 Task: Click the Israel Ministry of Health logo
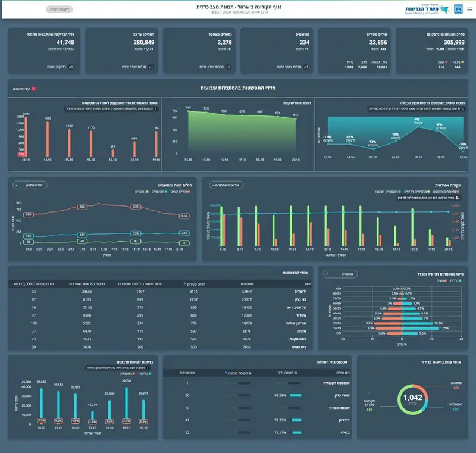(x=427, y=10)
